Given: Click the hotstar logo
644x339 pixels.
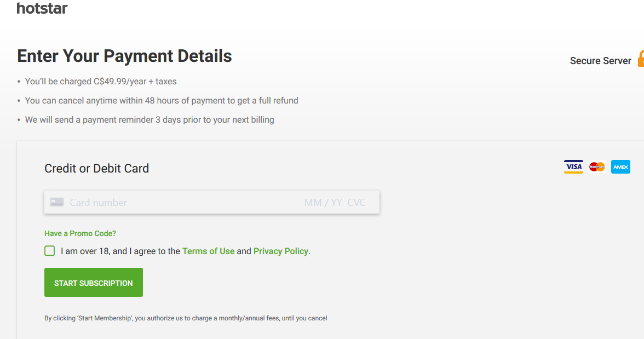Looking at the screenshot, I should tap(42, 8).
